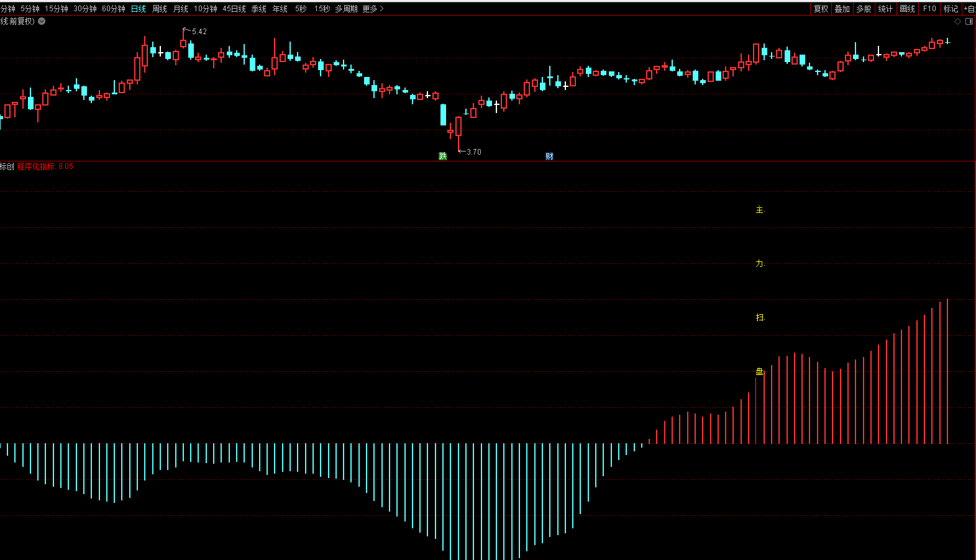Select the 多股 multi-stock view
Viewport: 976px width, 560px height.
pos(864,9)
